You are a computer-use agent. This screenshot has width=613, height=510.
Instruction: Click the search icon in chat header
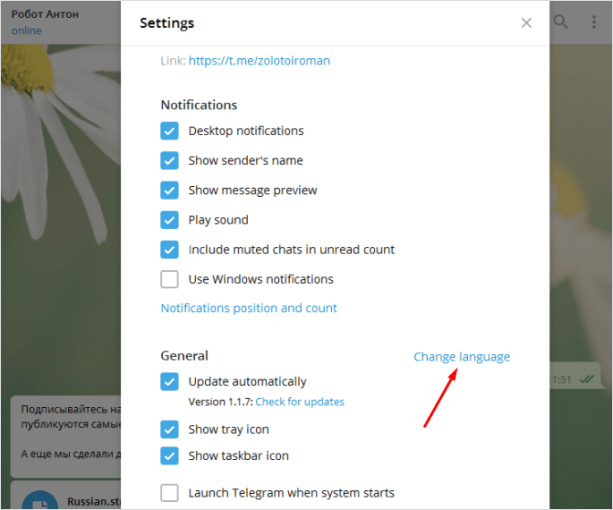562,22
